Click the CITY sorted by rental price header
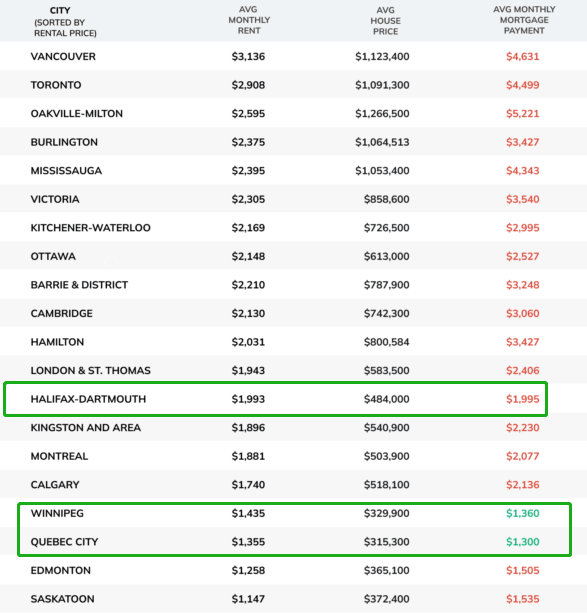The height and width of the screenshot is (614, 587). click(x=65, y=22)
